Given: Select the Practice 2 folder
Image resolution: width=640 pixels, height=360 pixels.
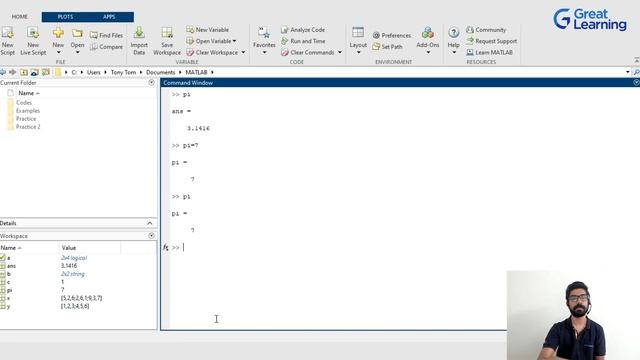Looking at the screenshot, I should click(x=28, y=127).
